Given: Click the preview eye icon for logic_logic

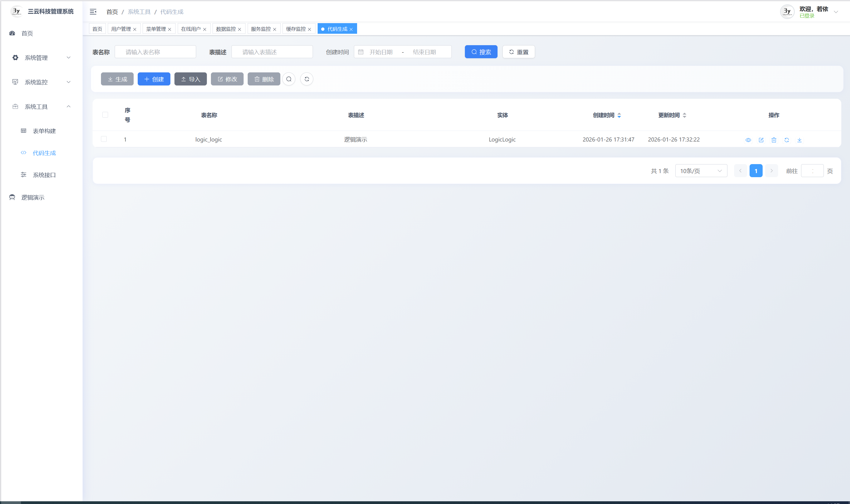Looking at the screenshot, I should [748, 140].
